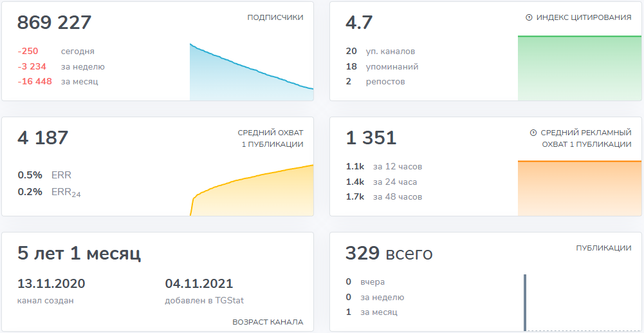Click the orange ad reach chart
Screen dimensions: 644x333
575,188
